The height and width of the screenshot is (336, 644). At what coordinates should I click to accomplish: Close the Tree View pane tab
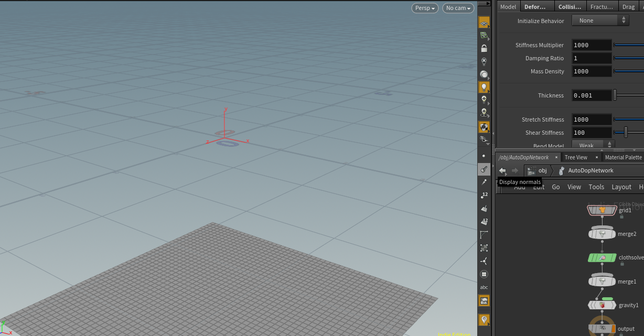click(596, 157)
